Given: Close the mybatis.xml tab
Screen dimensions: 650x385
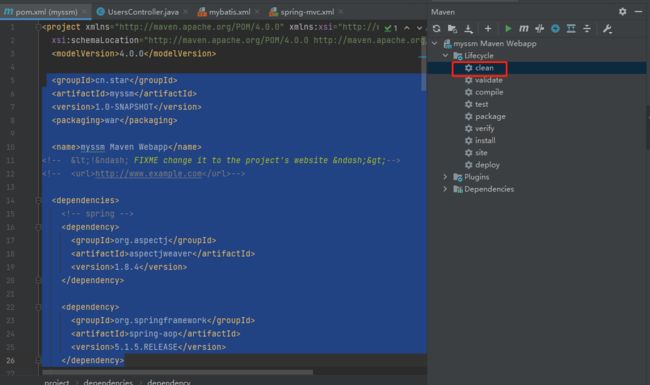Looking at the screenshot, I should [x=257, y=12].
